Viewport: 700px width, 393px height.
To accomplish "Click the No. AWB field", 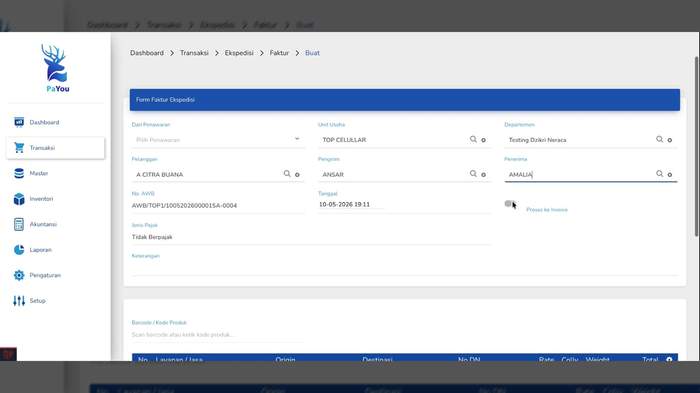I will click(218, 205).
